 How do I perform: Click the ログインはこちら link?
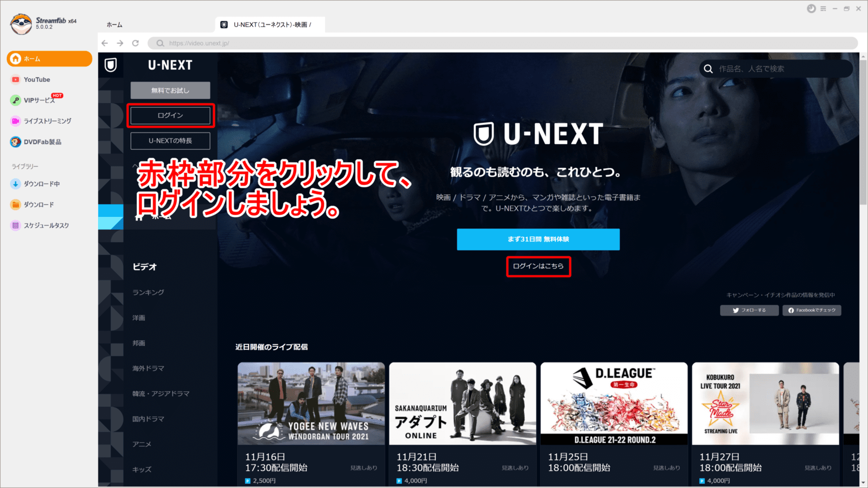point(538,267)
